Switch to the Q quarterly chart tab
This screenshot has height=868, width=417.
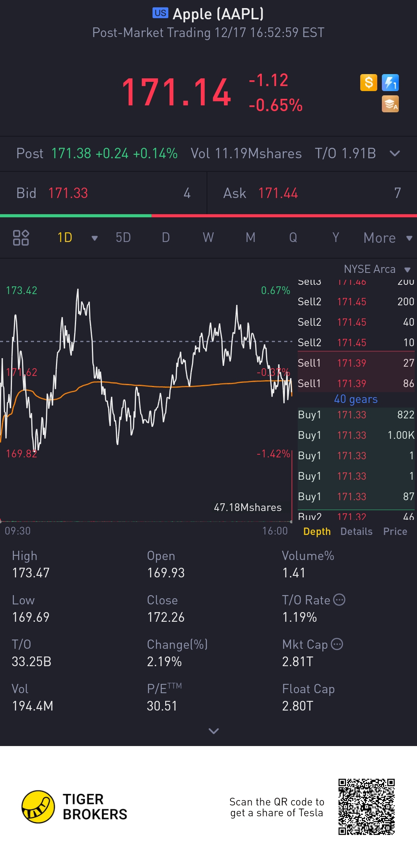pos(293,237)
